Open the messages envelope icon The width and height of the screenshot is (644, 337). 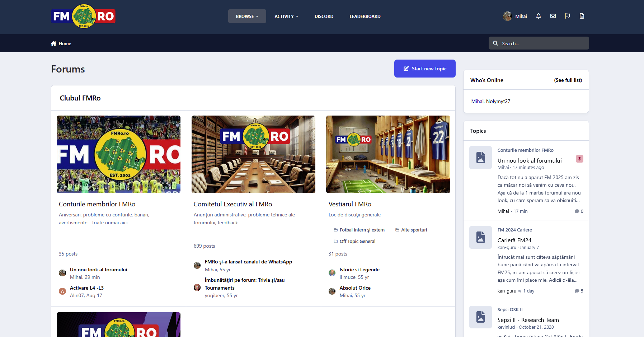553,16
